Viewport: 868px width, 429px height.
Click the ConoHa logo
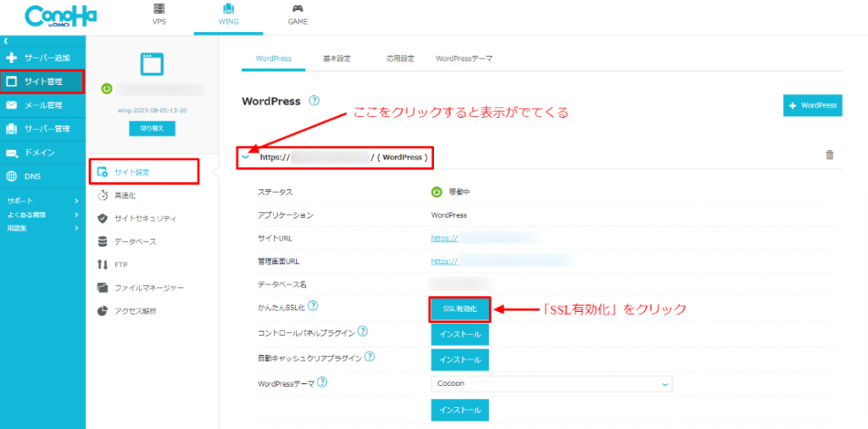coord(61,16)
